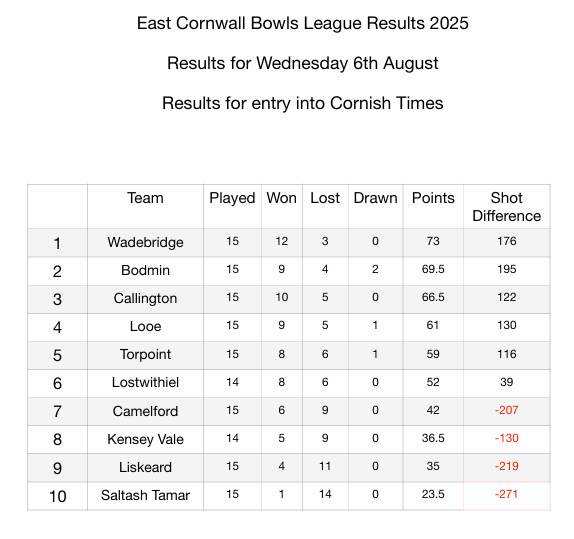This screenshot has height=539, width=574.
Task: Click the Points column header
Action: [433, 198]
